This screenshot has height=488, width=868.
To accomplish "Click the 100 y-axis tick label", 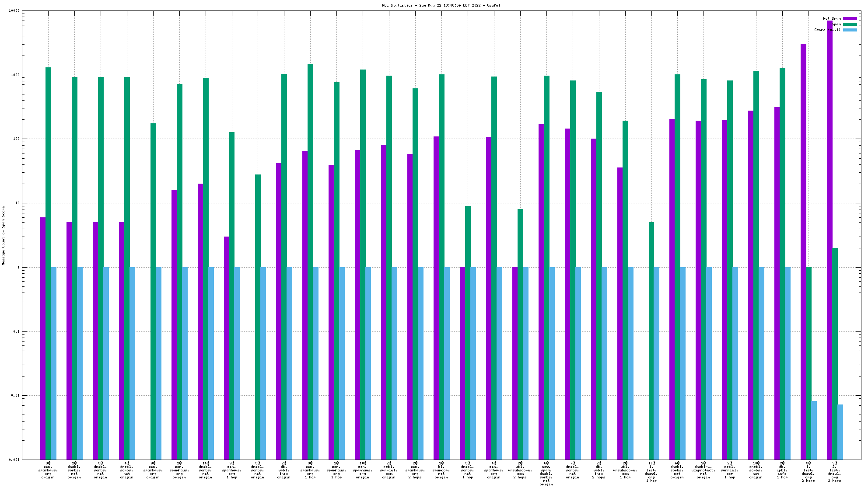I will (x=15, y=139).
